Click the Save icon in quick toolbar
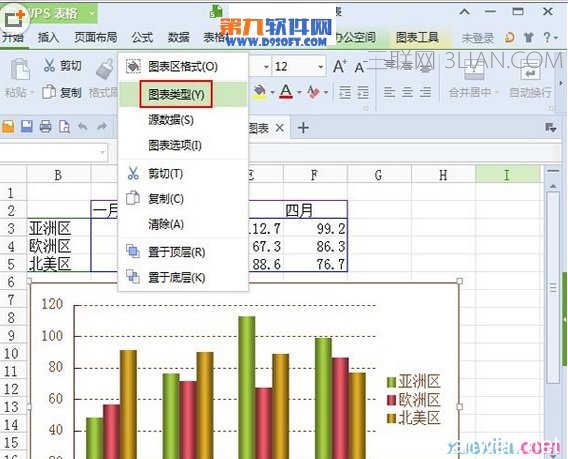568x459 pixels. click(27, 127)
